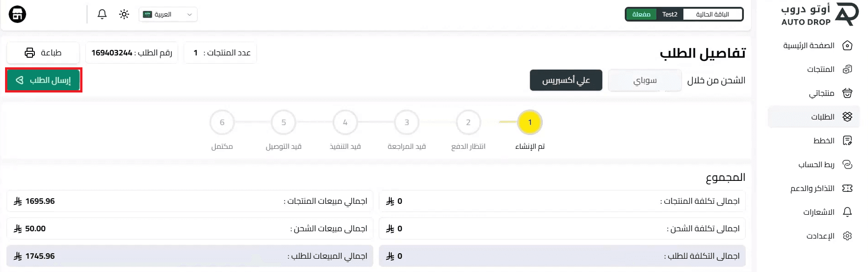The height and width of the screenshot is (272, 868).
Task: Open the العربية language dropdown
Action: pyautogui.click(x=168, y=14)
